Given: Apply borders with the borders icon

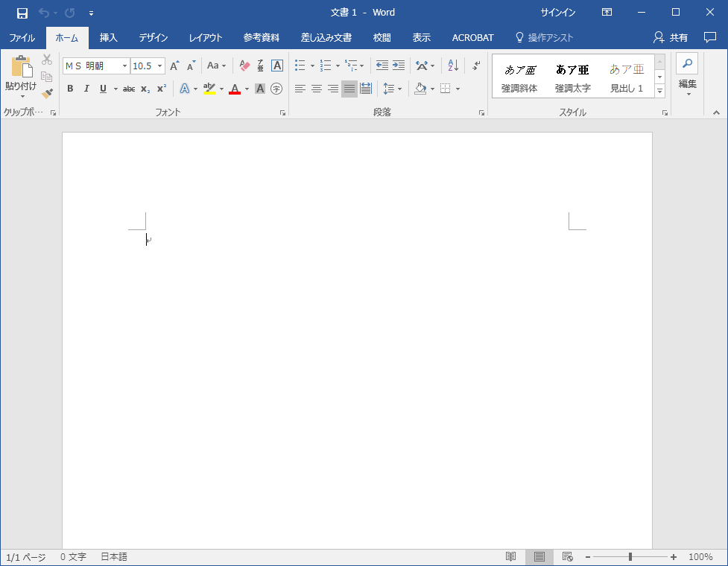Looking at the screenshot, I should [446, 89].
